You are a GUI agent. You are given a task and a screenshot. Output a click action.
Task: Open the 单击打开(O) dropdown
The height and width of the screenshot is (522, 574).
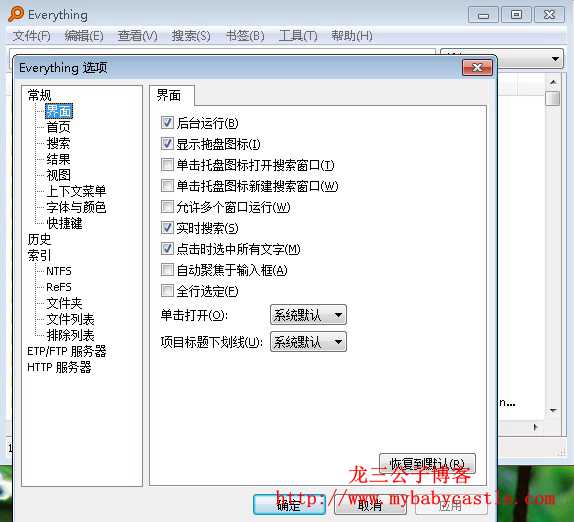tap(308, 315)
